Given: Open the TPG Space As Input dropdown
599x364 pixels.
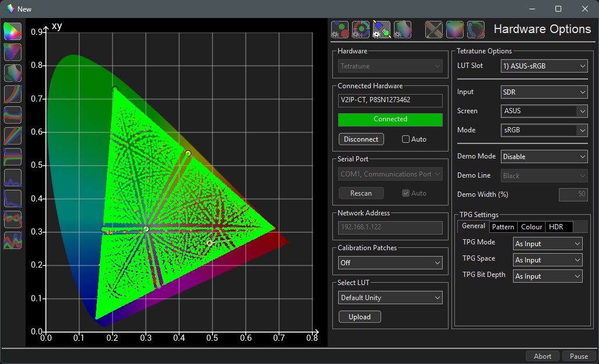Looking at the screenshot, I should (x=547, y=260).
